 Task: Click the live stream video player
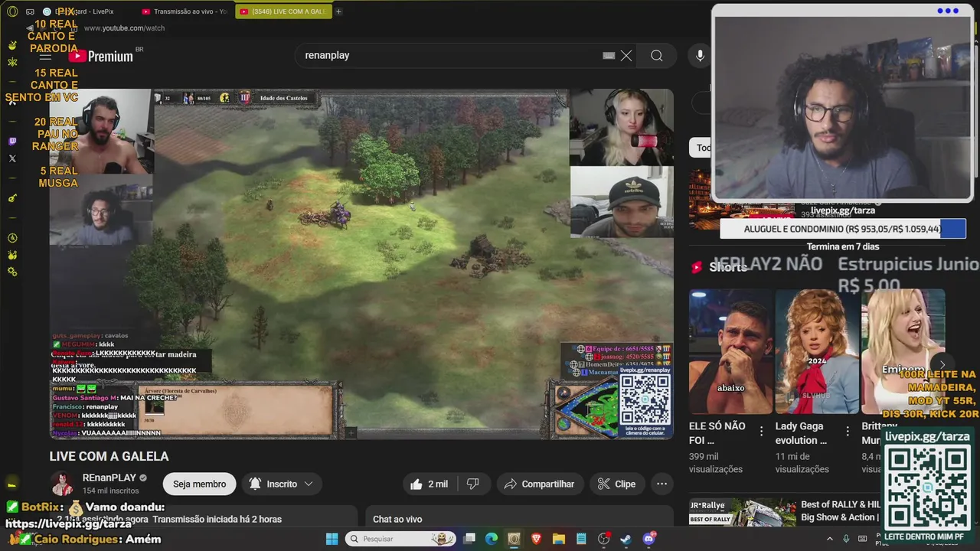[x=361, y=264]
